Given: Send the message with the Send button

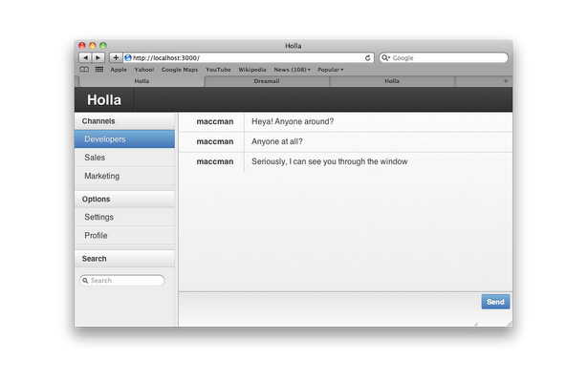Looking at the screenshot, I should point(495,302).
